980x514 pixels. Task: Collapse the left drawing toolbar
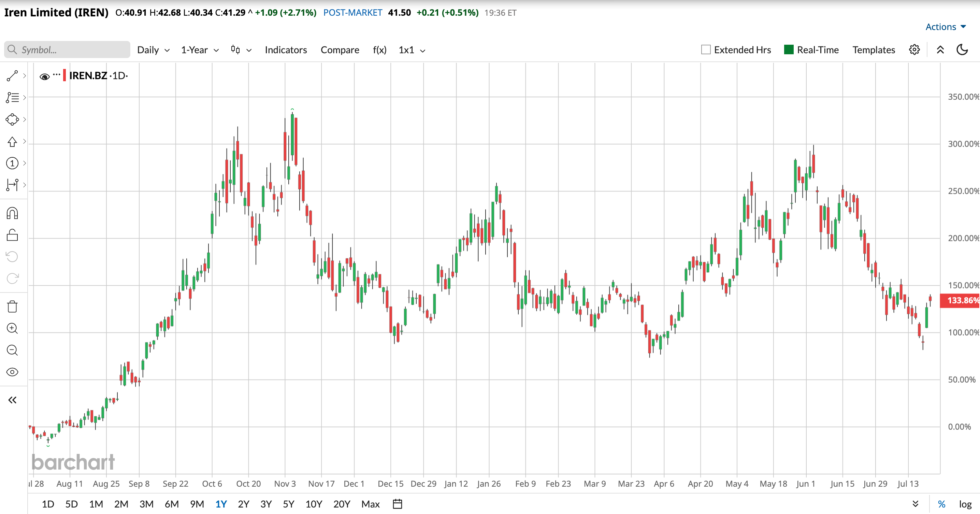tap(12, 400)
